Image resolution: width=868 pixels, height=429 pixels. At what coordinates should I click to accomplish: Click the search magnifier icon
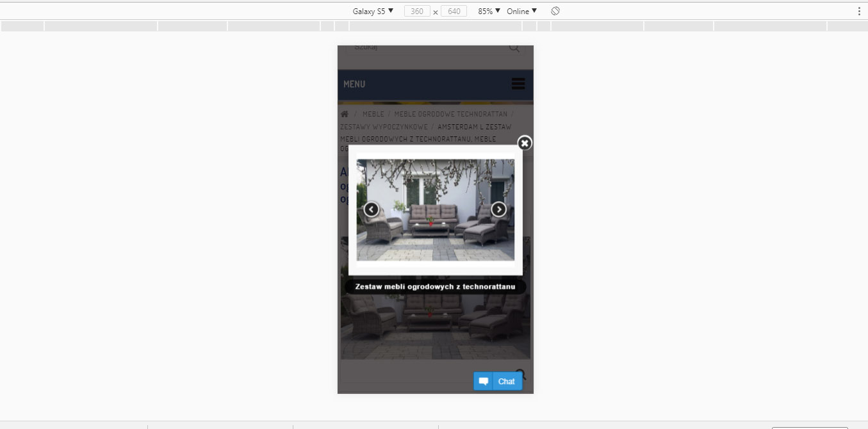click(514, 48)
